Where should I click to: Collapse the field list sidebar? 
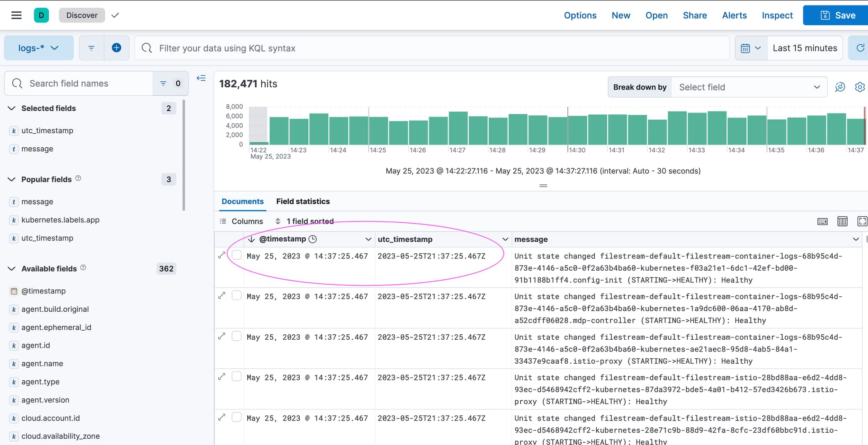click(201, 78)
